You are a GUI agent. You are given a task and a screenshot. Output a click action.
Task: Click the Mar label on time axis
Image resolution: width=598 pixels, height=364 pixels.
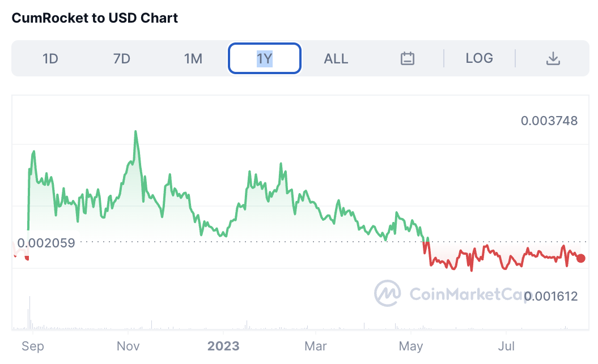point(316,346)
